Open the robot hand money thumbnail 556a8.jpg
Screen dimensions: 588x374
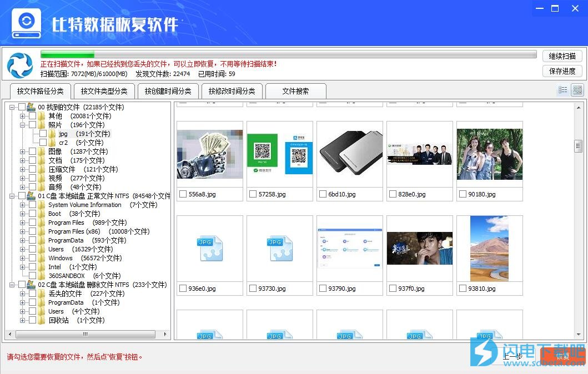[210, 154]
